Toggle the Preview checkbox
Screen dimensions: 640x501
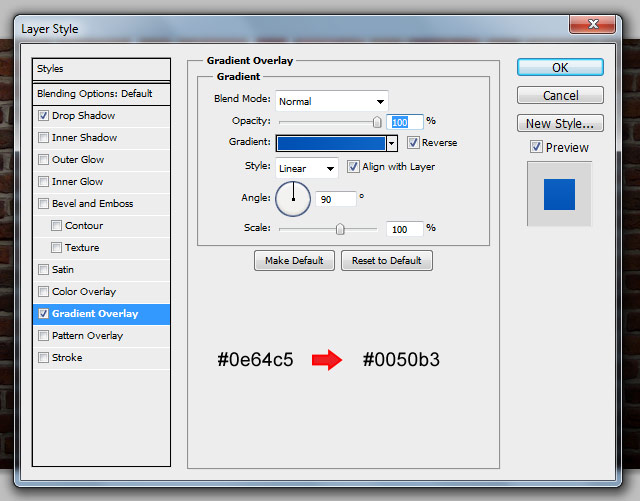[x=536, y=147]
